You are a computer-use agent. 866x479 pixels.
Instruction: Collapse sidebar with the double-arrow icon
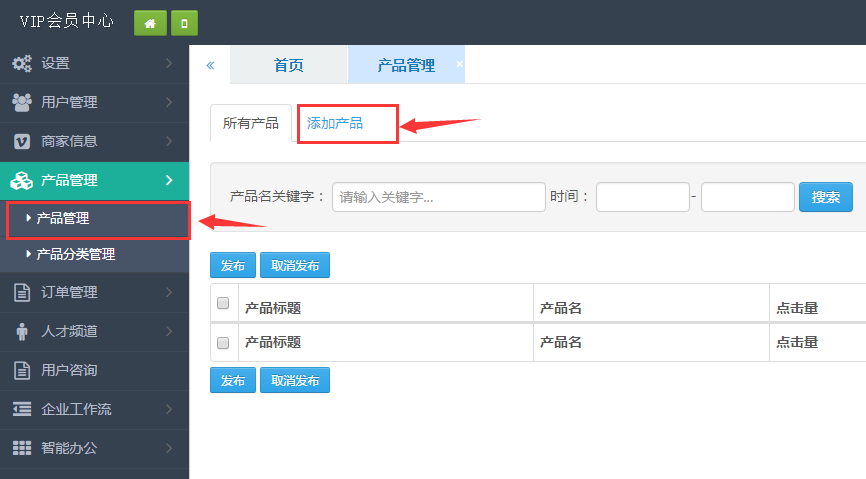click(210, 65)
